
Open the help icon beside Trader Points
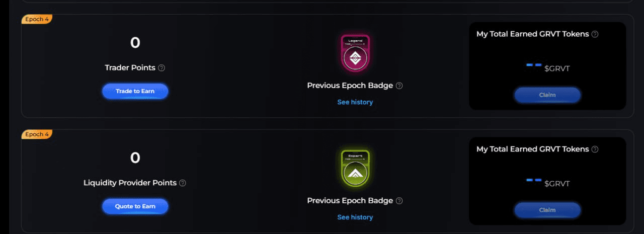[x=162, y=68]
